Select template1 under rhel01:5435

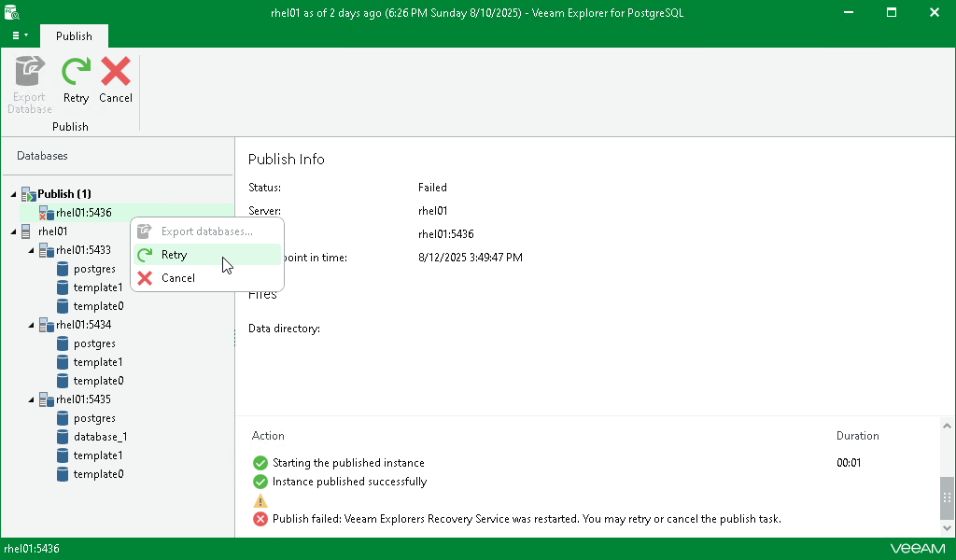pyautogui.click(x=97, y=455)
